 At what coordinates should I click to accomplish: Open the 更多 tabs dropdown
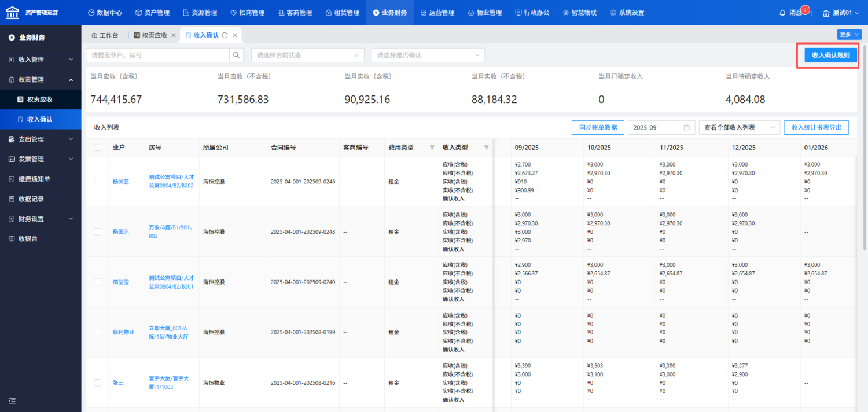tap(849, 35)
